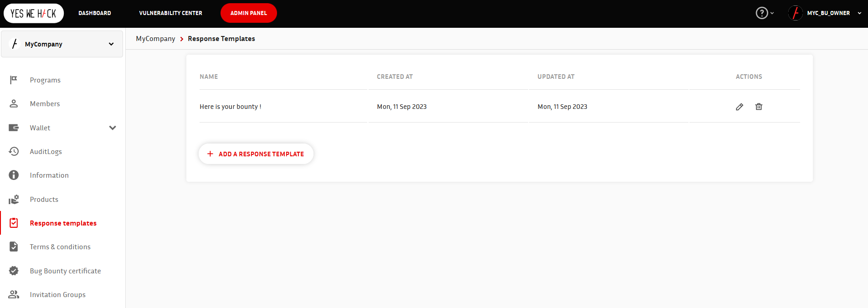Screen dimensions: 868x308
Task: Select Response templates in the sidebar
Action: (63, 223)
